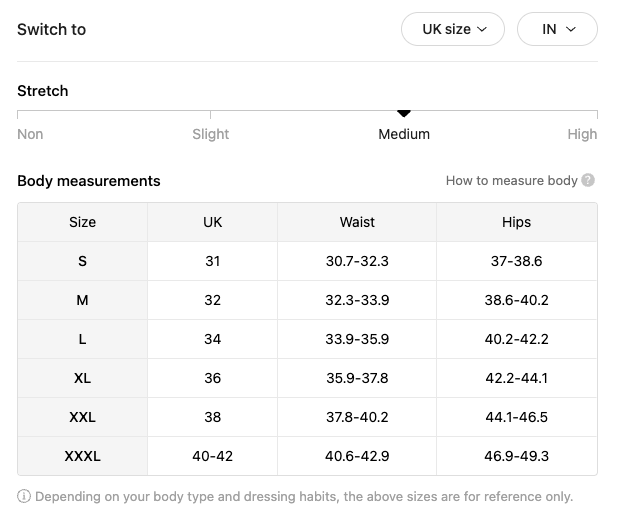Click the 40-42 UK size cell

coord(213,456)
